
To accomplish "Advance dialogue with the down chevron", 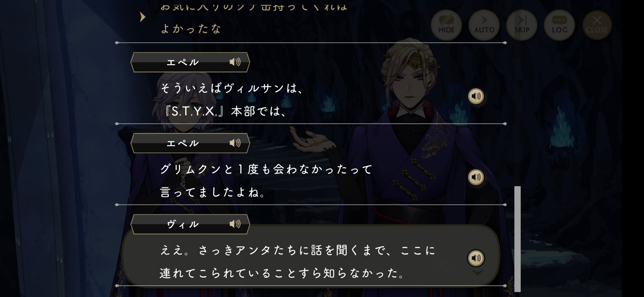I will tap(478, 273).
